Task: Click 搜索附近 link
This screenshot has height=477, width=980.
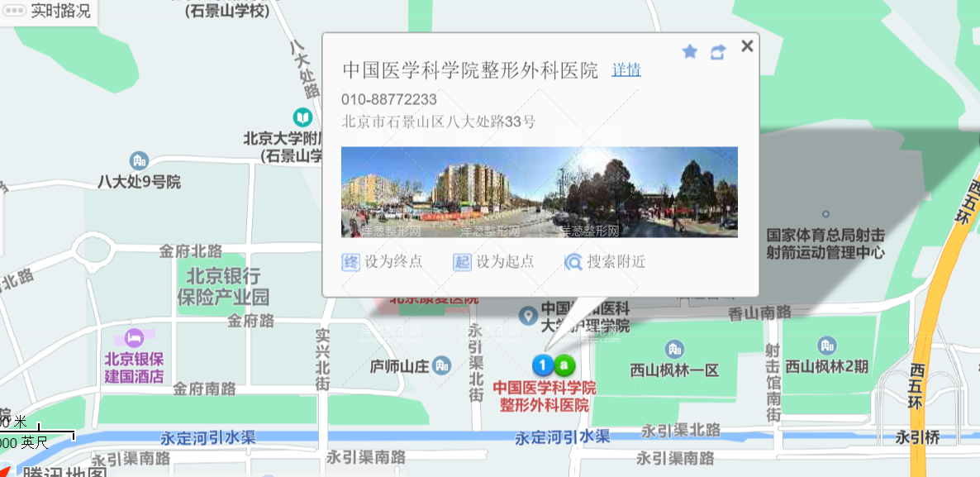Action: [x=616, y=262]
